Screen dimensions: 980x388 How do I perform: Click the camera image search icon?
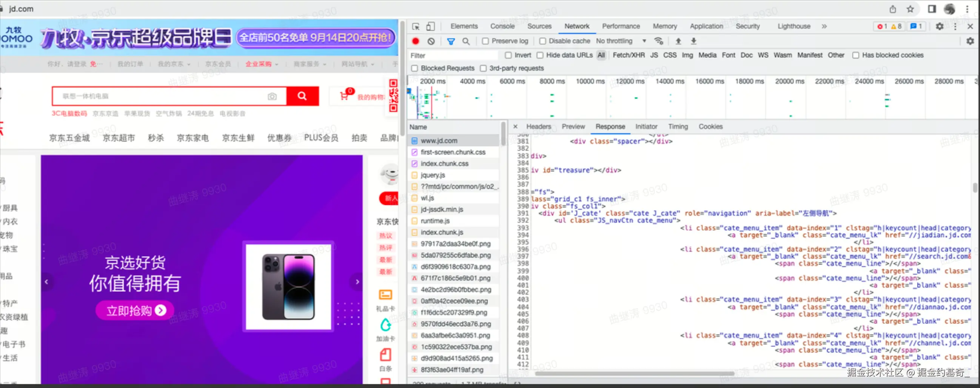(272, 96)
